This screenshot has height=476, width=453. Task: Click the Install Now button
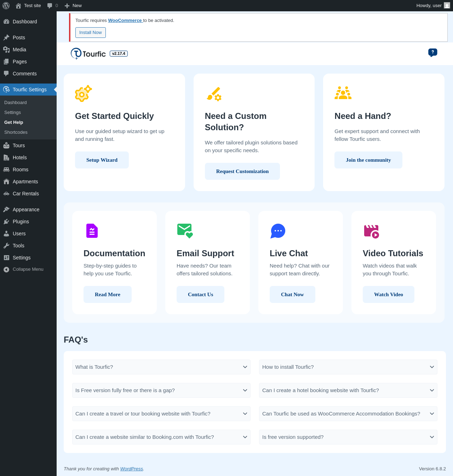point(91,33)
